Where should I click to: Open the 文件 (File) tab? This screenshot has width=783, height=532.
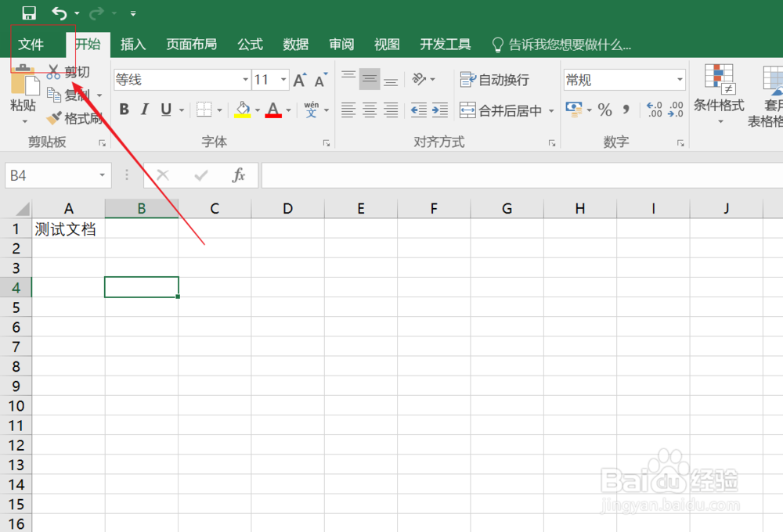31,45
